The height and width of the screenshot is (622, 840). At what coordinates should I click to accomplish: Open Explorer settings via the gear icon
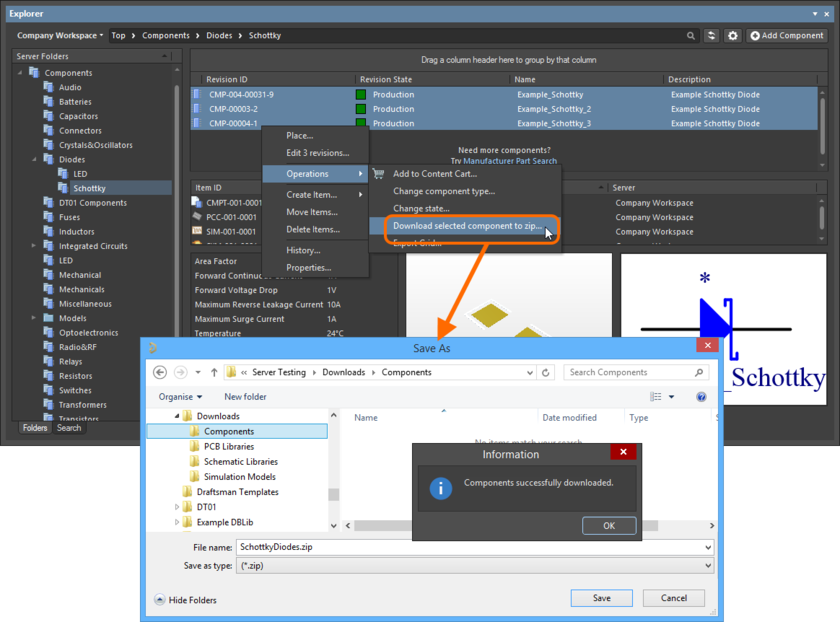click(733, 35)
